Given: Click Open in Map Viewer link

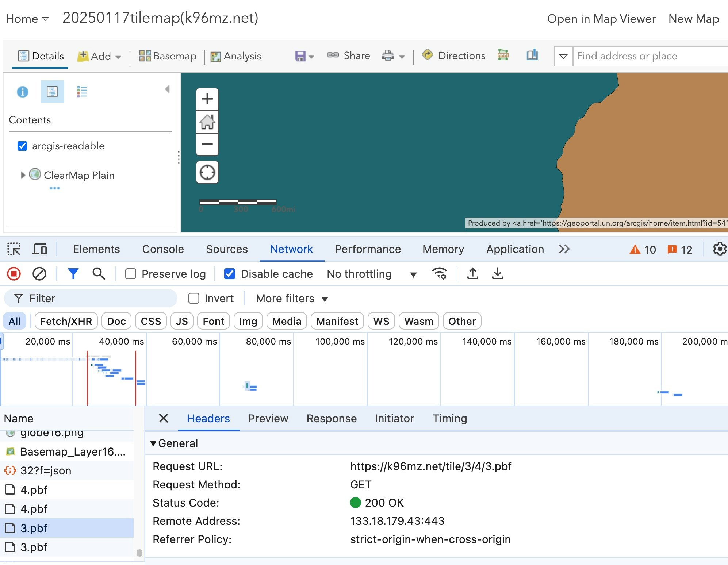Looking at the screenshot, I should pyautogui.click(x=601, y=19).
